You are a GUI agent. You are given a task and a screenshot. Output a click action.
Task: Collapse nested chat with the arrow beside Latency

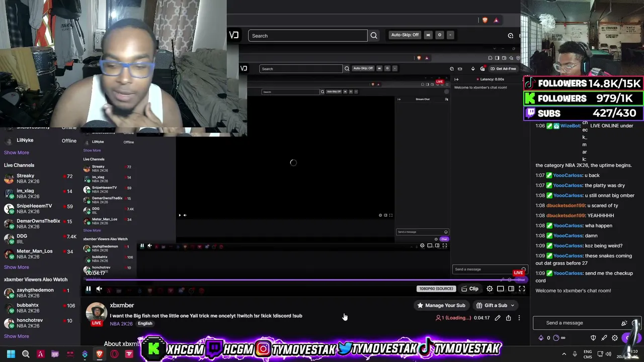(456, 79)
